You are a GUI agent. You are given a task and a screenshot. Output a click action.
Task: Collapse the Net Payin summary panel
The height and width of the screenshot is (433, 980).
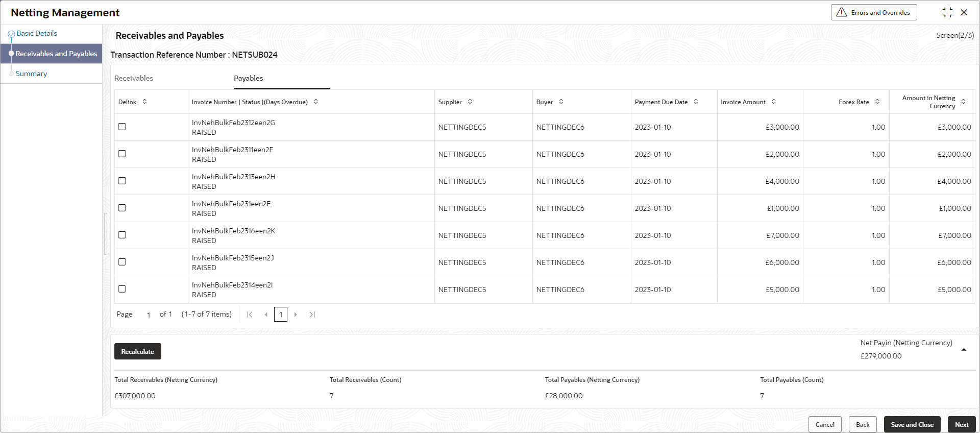pyautogui.click(x=964, y=350)
